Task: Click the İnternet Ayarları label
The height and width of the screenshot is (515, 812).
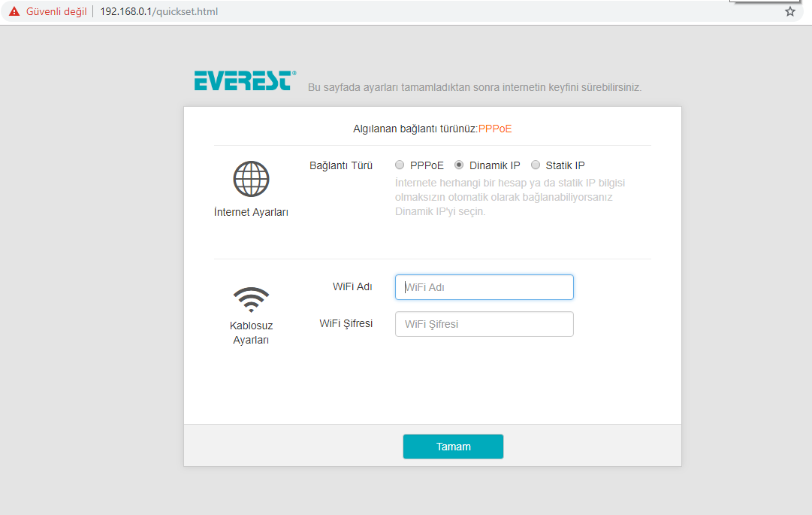Action: 251,212
